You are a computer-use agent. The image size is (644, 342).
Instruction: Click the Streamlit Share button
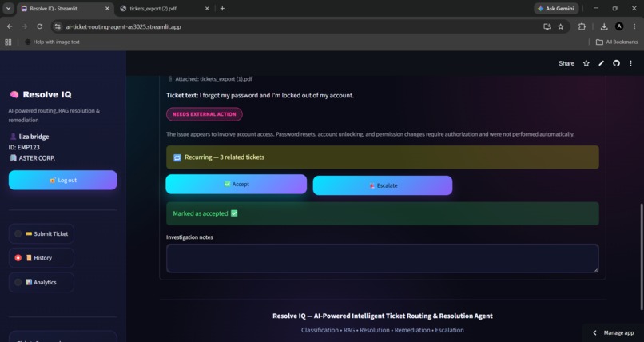(566, 63)
